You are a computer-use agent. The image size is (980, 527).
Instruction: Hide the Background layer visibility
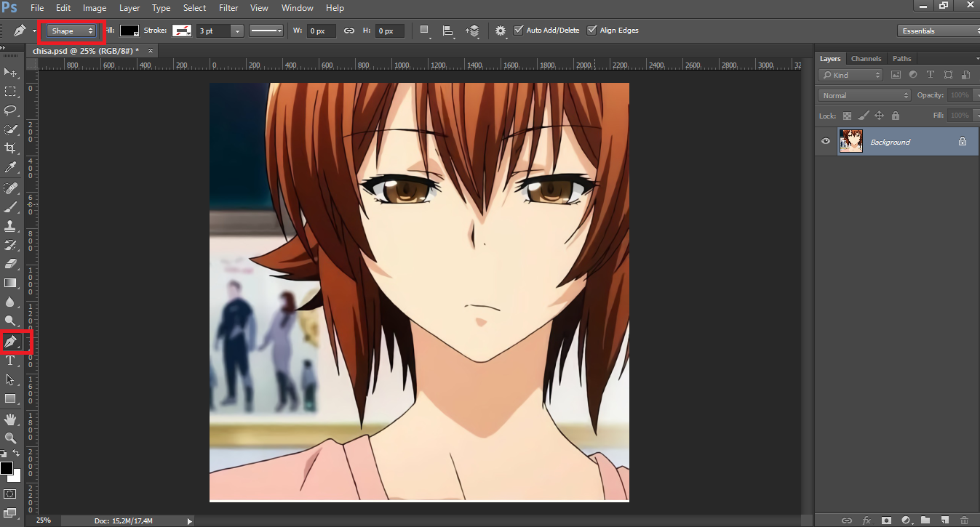(825, 141)
